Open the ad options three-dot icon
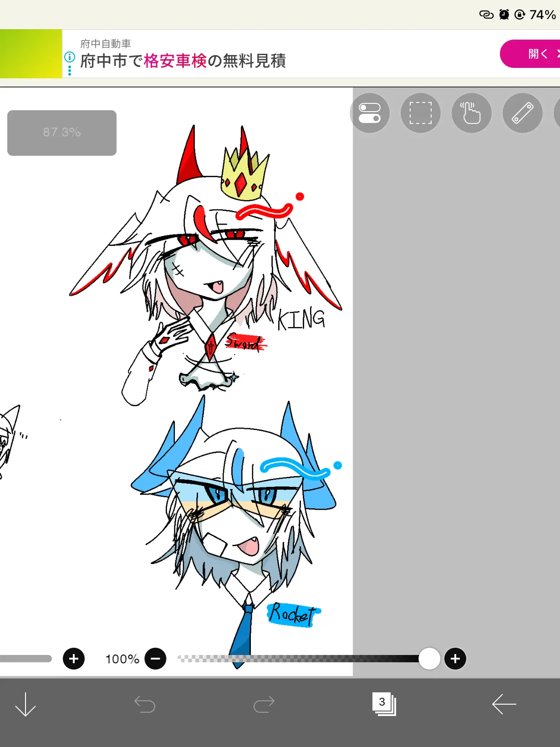Viewport: 560px width, 747px height. [70, 71]
